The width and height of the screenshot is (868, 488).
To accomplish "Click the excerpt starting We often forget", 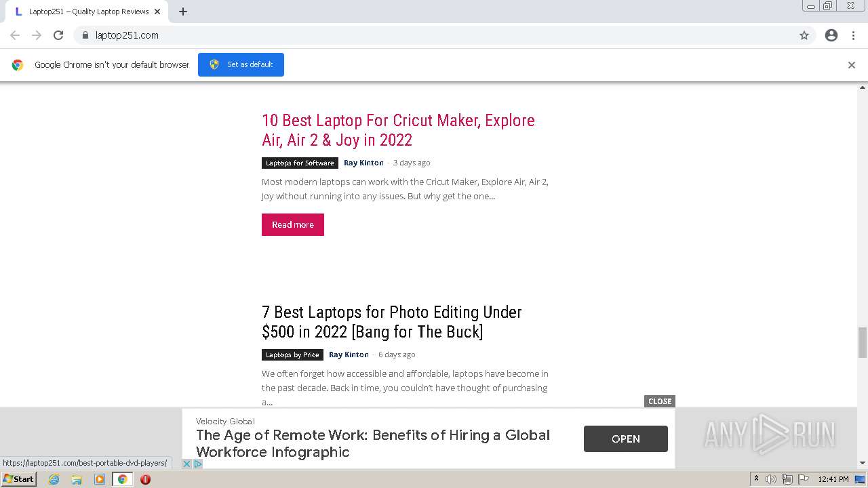I will point(405,388).
